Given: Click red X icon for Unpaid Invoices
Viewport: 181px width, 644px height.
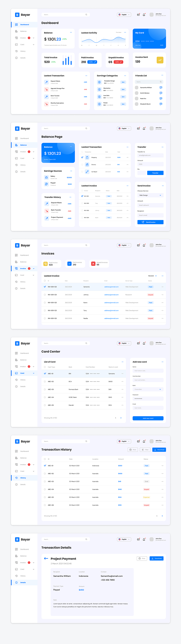Looking at the screenshot, I should 93,264.
